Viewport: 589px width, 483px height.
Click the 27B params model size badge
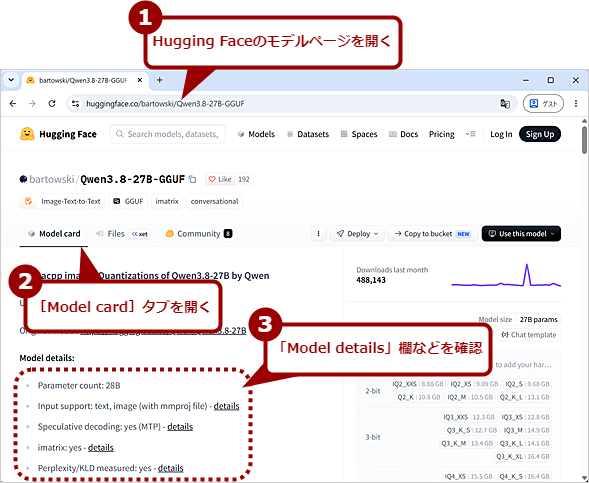coord(538,320)
